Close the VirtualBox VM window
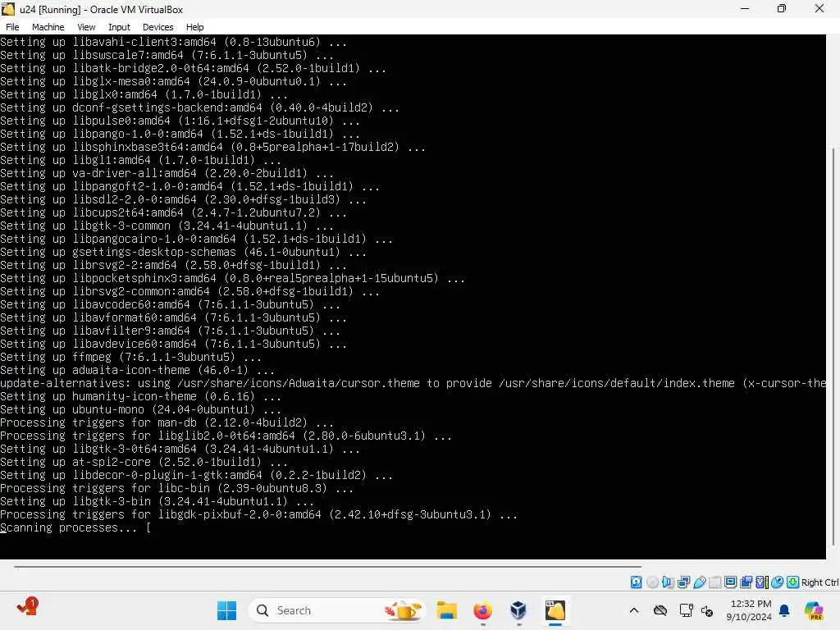Screen dimensions: 840x630 819,8
